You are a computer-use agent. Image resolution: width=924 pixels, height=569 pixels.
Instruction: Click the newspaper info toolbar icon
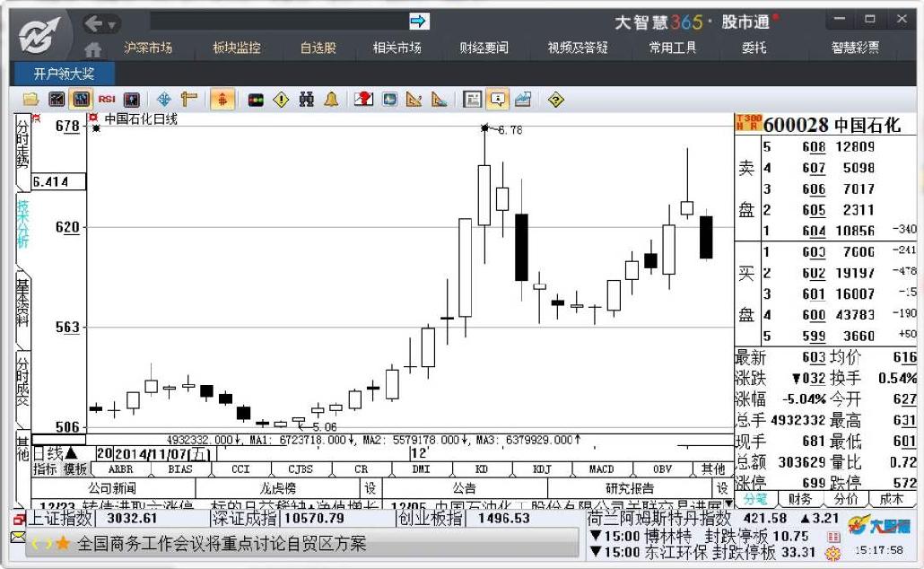473,100
